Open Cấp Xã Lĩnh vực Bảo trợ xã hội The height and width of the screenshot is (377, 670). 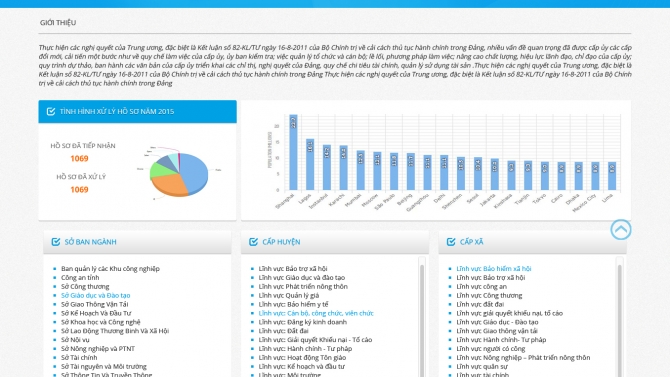[491, 278]
